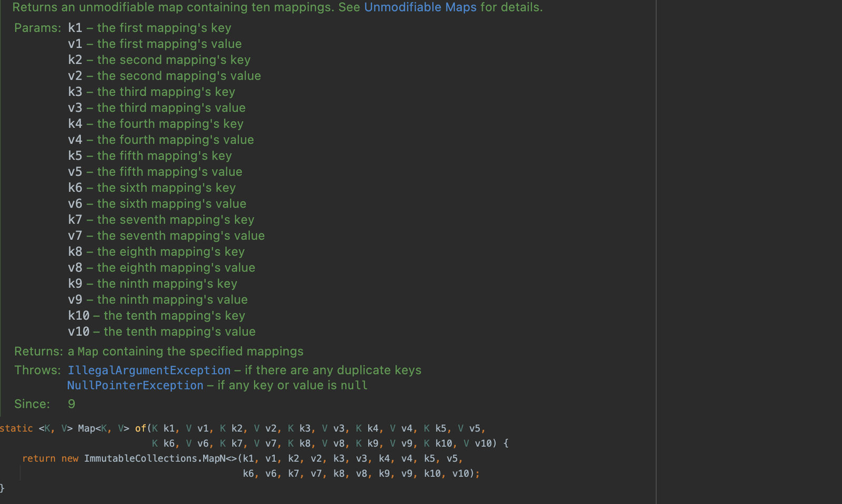Click the 'v10' parameter in the method signature
This screenshot has width=842, height=504.
pyautogui.click(x=483, y=443)
